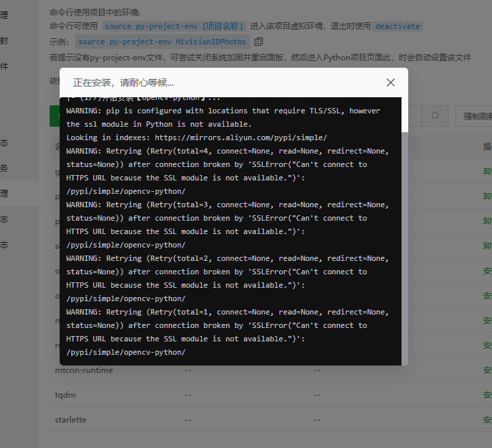Click the first /pypi/simple/opencv-python/ log line
This screenshot has width=492, height=448.
126,191
